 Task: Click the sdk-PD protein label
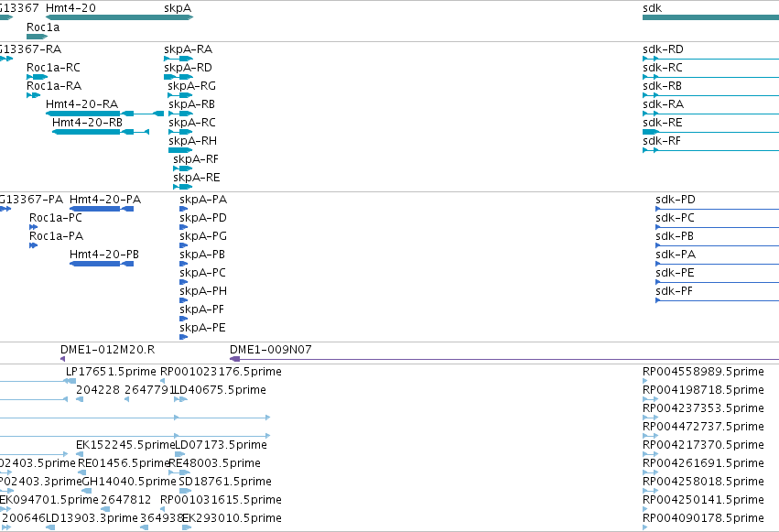click(x=676, y=200)
